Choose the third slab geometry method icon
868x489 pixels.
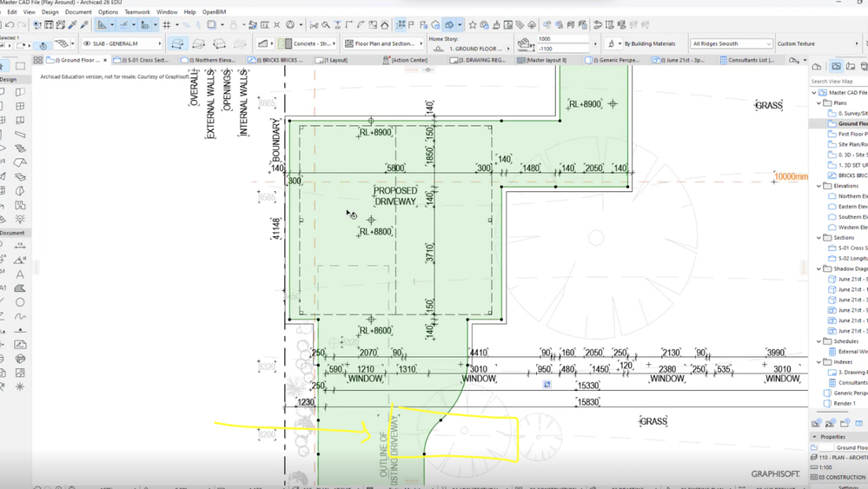[x=219, y=43]
